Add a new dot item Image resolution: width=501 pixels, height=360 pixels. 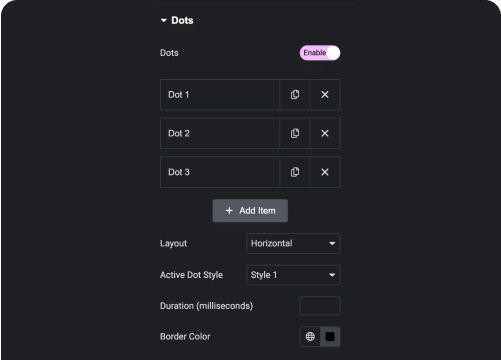coord(250,211)
